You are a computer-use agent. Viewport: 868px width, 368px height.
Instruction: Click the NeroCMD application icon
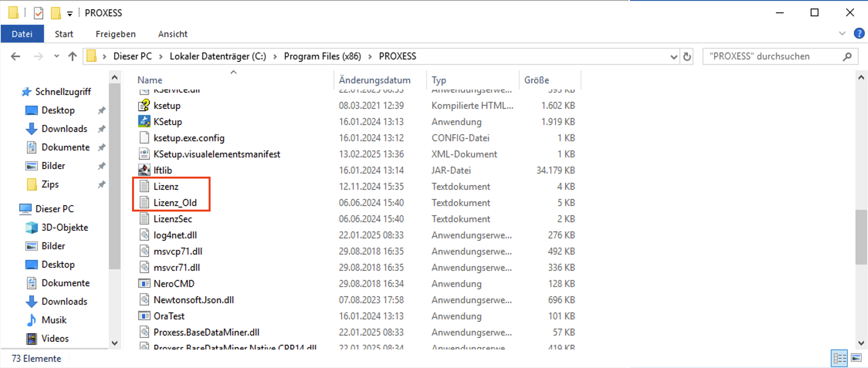click(x=144, y=284)
